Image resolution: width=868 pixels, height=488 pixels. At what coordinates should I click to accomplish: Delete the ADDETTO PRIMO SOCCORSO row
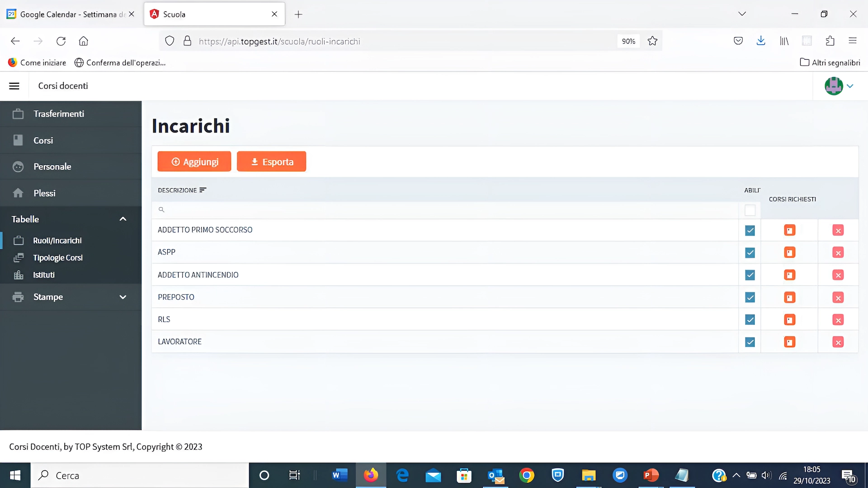[x=838, y=230]
